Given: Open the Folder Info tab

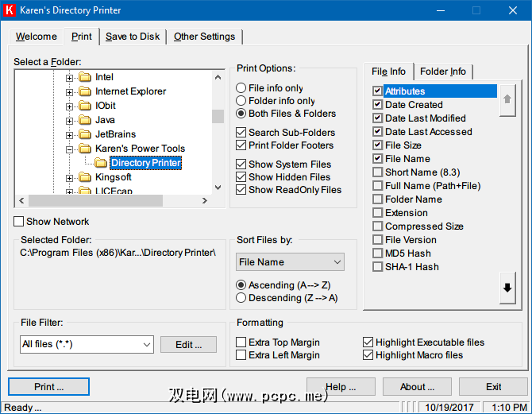Looking at the screenshot, I should click(x=443, y=72).
